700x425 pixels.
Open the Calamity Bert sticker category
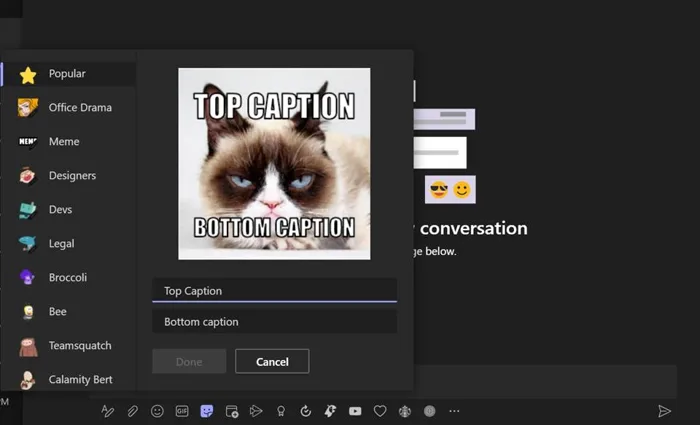point(69,379)
